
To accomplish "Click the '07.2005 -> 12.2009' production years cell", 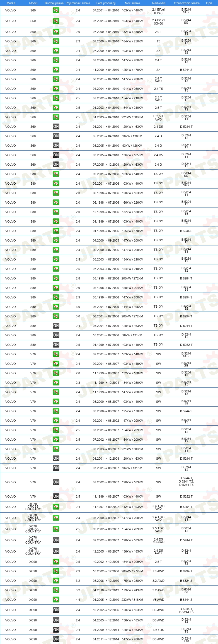I will click(106, 165).
